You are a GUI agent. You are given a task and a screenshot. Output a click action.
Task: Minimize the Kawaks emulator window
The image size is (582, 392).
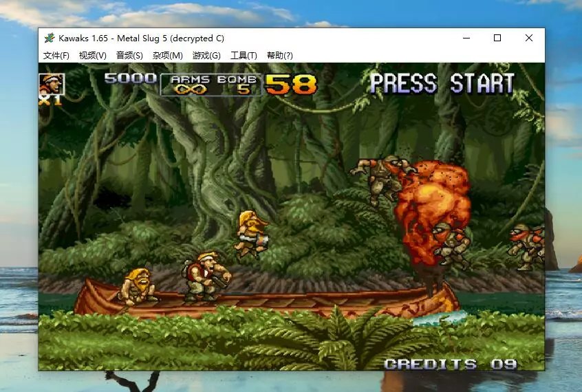coord(466,39)
